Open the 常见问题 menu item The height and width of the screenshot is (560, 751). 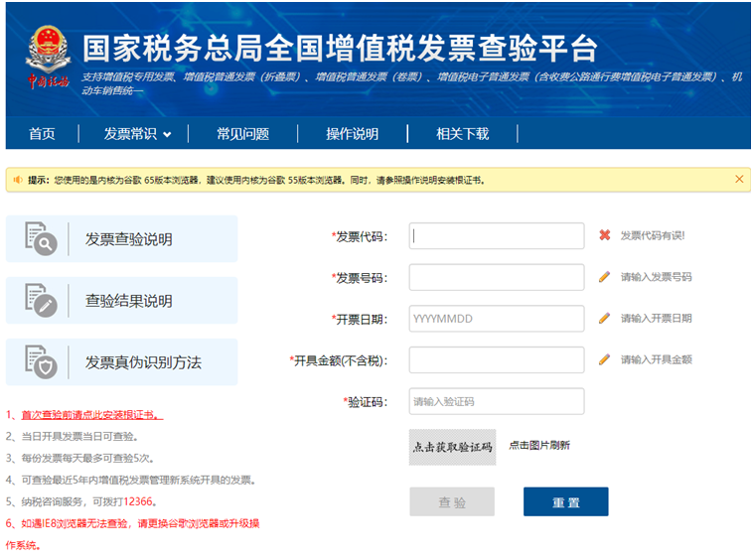coord(242,134)
